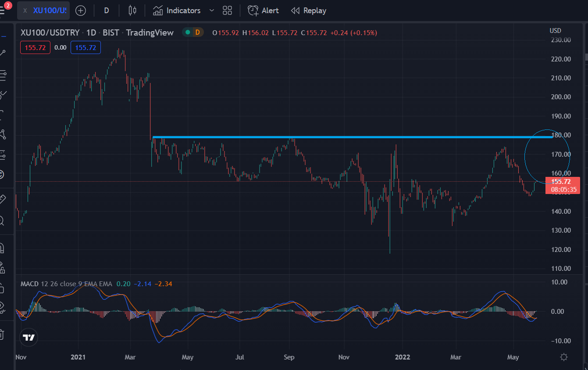Click the add symbol plus icon
The image size is (588, 370).
click(81, 11)
